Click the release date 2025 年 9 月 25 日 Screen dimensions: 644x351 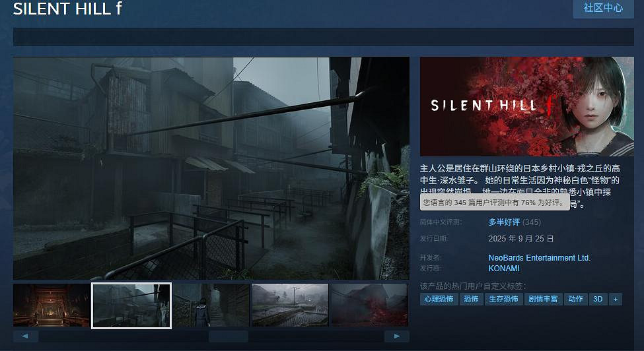[x=520, y=239]
